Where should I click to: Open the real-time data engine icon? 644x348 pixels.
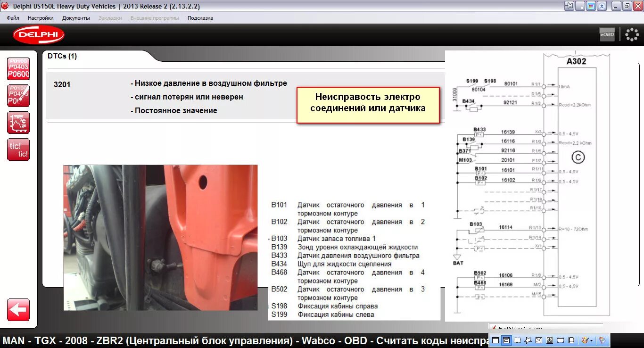coord(18,123)
